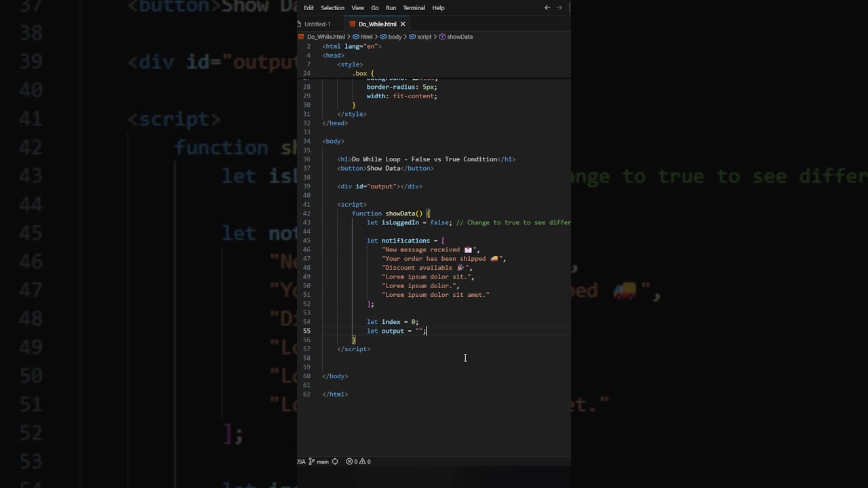Click line number 42 in gutter
The width and height of the screenshot is (868, 488).
pyautogui.click(x=307, y=213)
